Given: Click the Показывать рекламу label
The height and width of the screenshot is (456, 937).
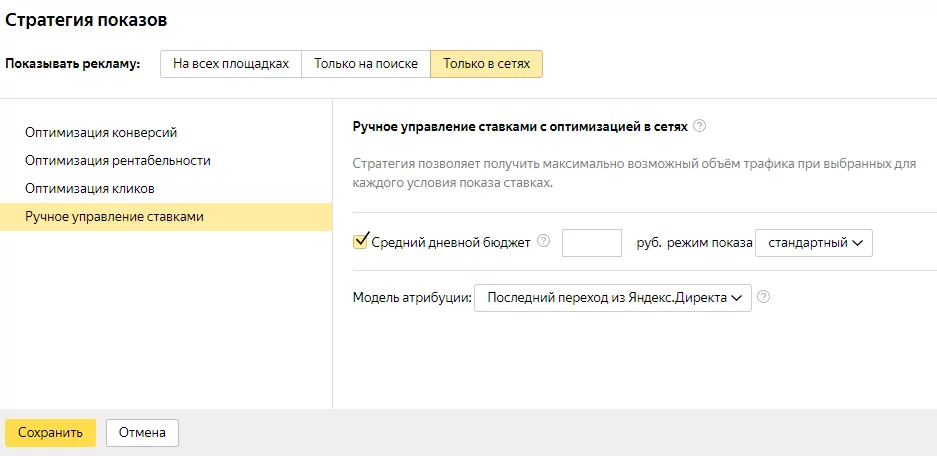Looking at the screenshot, I should click(x=72, y=64).
